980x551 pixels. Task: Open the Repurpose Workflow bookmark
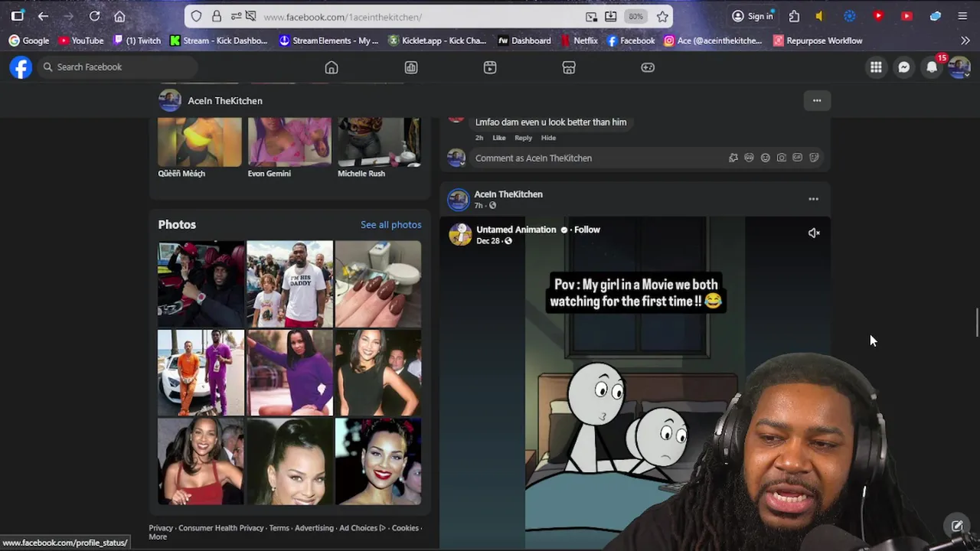pyautogui.click(x=818, y=41)
